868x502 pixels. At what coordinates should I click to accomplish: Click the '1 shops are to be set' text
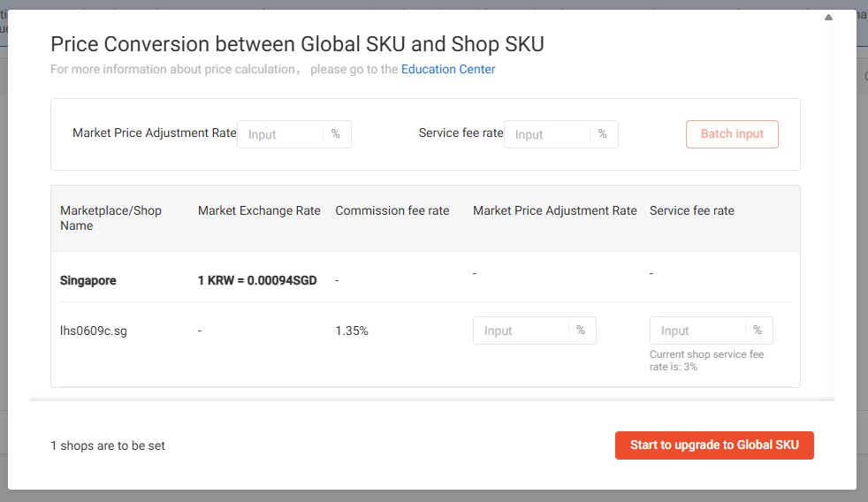click(108, 445)
